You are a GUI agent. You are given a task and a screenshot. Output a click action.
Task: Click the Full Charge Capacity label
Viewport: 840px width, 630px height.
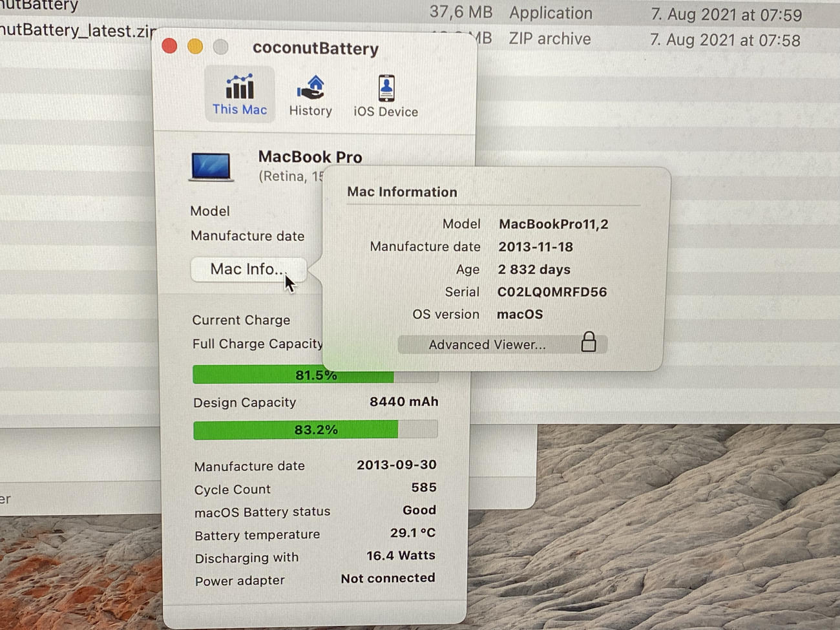[x=257, y=344]
